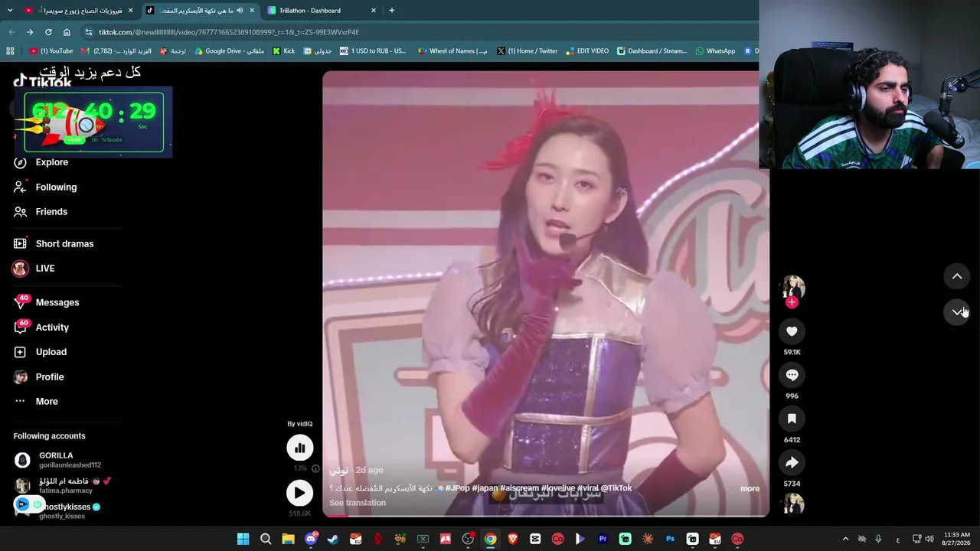
Task: Open the comments on this TikTok video
Action: point(792,375)
